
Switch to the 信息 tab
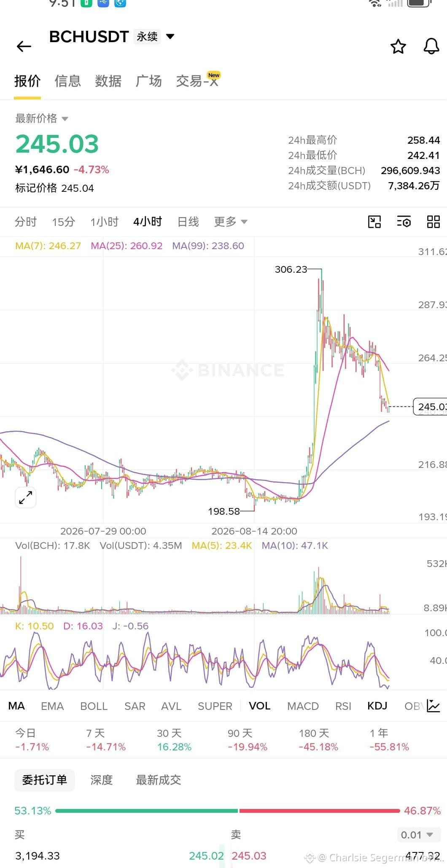coord(68,81)
